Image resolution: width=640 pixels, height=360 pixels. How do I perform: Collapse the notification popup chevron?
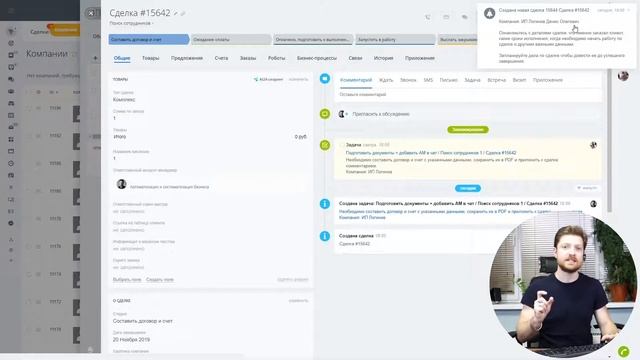click(x=629, y=10)
